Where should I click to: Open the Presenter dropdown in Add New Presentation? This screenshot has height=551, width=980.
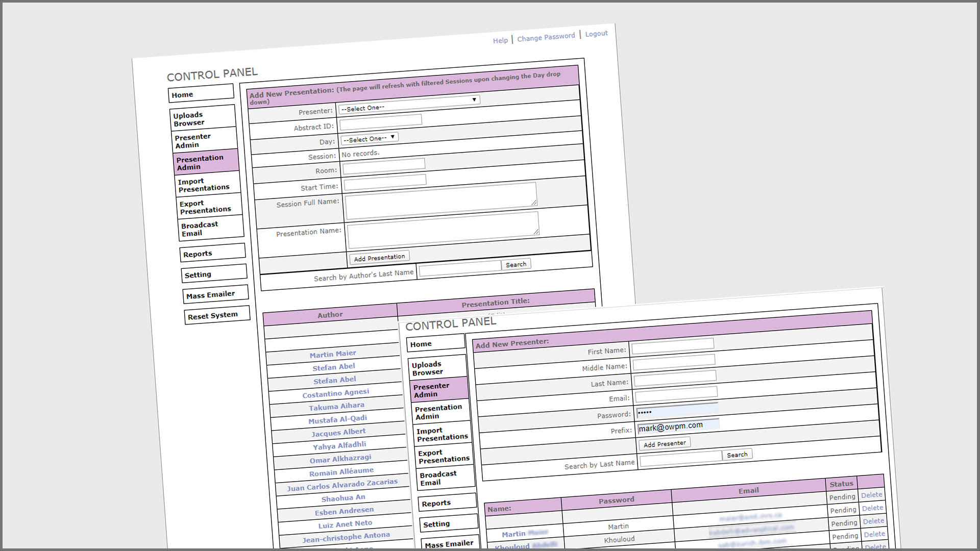point(409,105)
